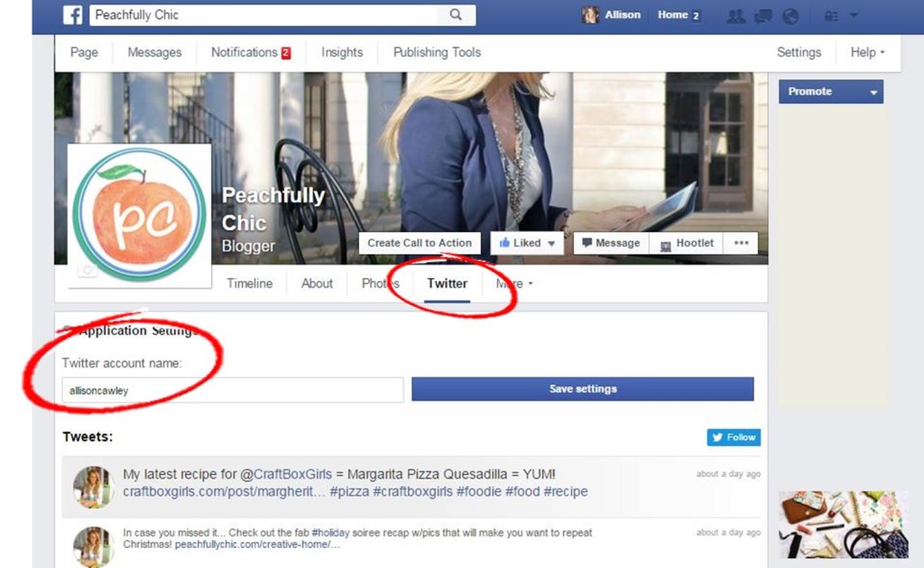Click the Facebook logo icon
The height and width of the screenshot is (568, 924).
pyautogui.click(x=72, y=14)
